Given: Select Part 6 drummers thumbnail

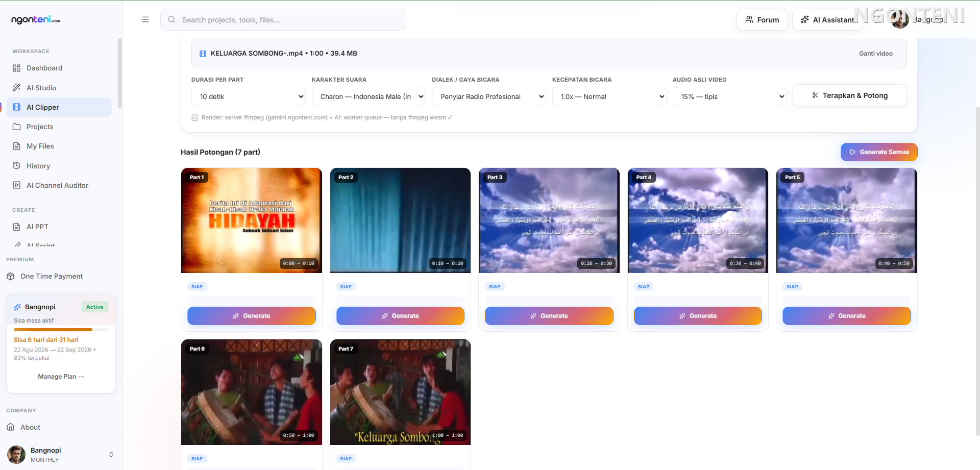Looking at the screenshot, I should pos(252,392).
